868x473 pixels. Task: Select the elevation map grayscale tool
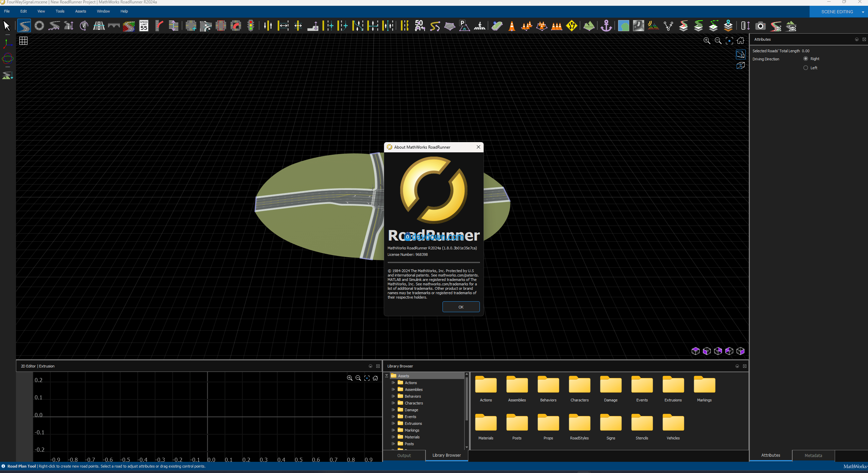tap(638, 26)
